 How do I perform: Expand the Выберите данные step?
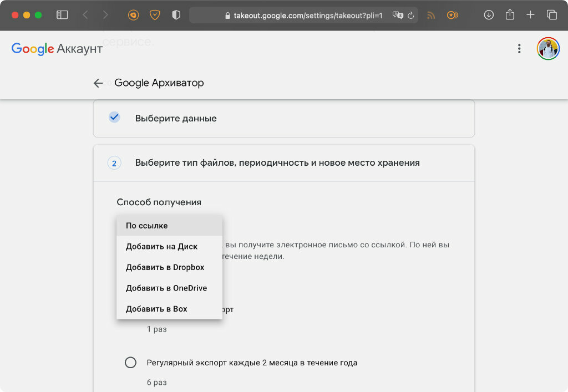(x=283, y=118)
